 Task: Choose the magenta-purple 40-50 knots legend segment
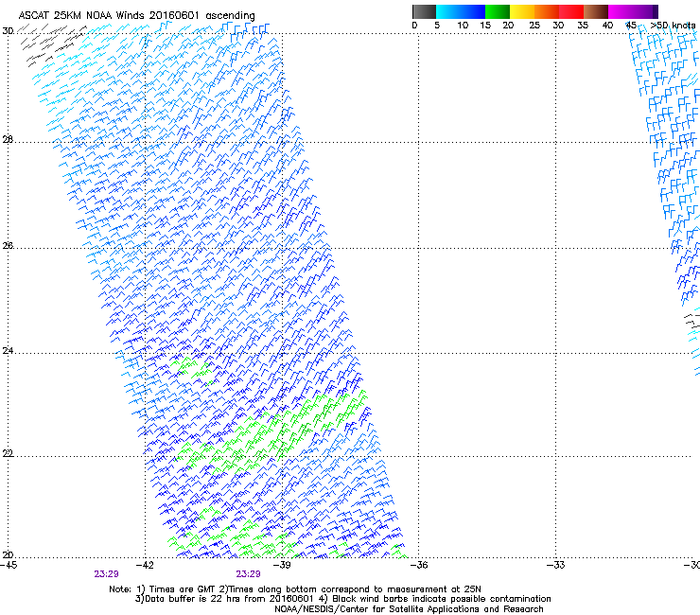tap(633, 11)
